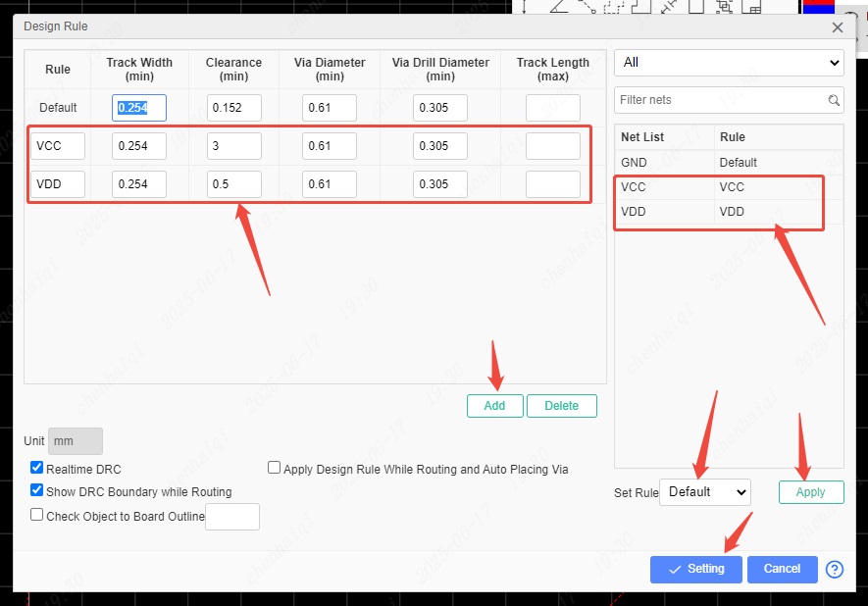Enable Check Object to Board Outline
Viewport: 868px width, 606px height.
[x=37, y=515]
